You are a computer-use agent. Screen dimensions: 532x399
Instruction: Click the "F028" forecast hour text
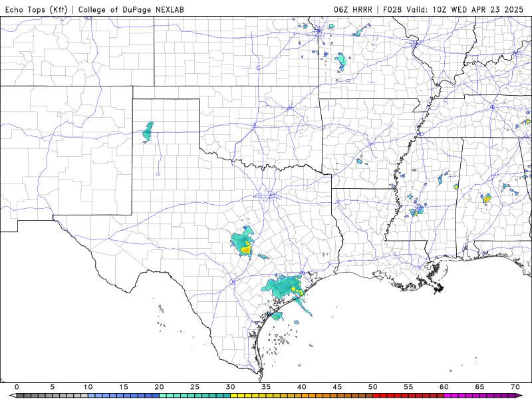392,9
